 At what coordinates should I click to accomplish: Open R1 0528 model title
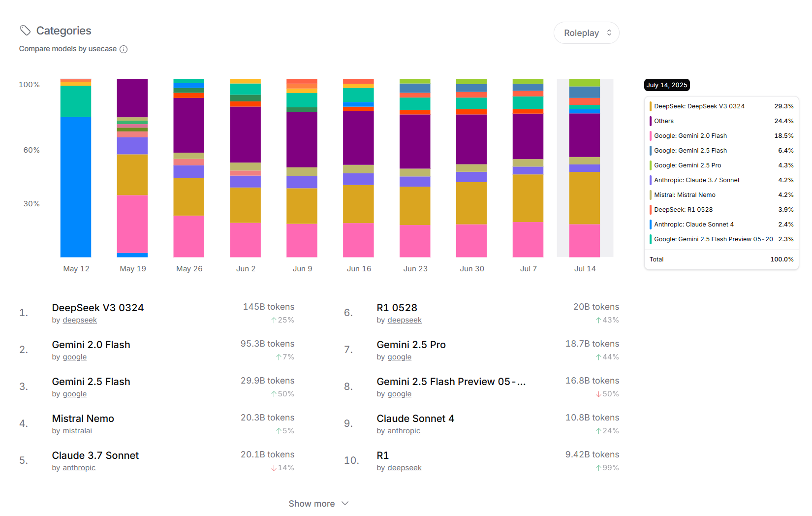(397, 308)
